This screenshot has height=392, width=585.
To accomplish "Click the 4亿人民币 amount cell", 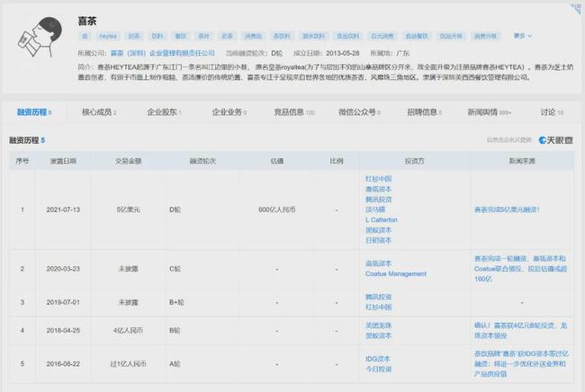I will 128,331.
